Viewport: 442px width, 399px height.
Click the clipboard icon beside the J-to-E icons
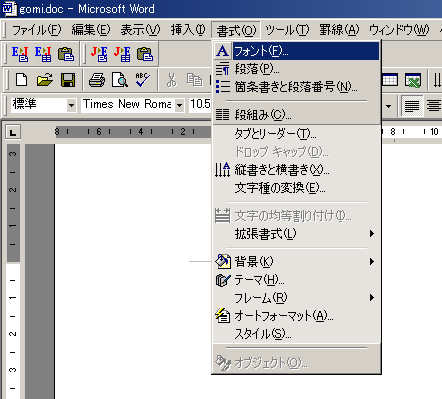point(145,54)
